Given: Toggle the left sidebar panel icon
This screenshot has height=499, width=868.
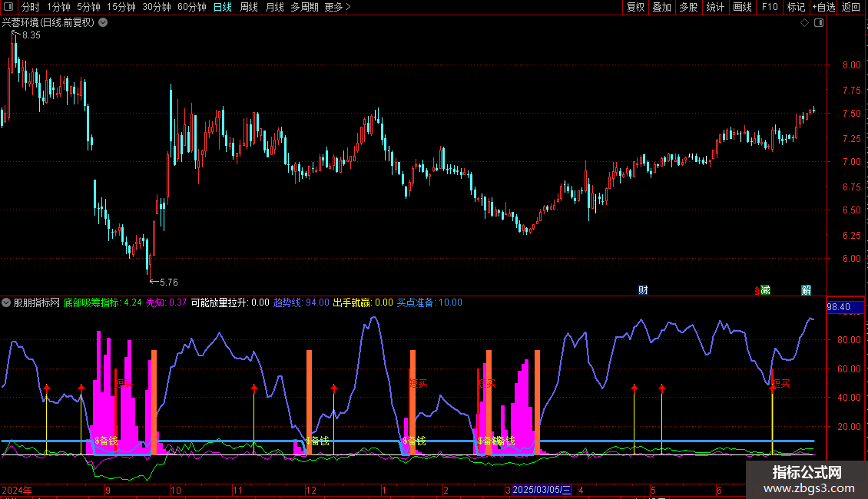Looking at the screenshot, I should pos(9,7).
